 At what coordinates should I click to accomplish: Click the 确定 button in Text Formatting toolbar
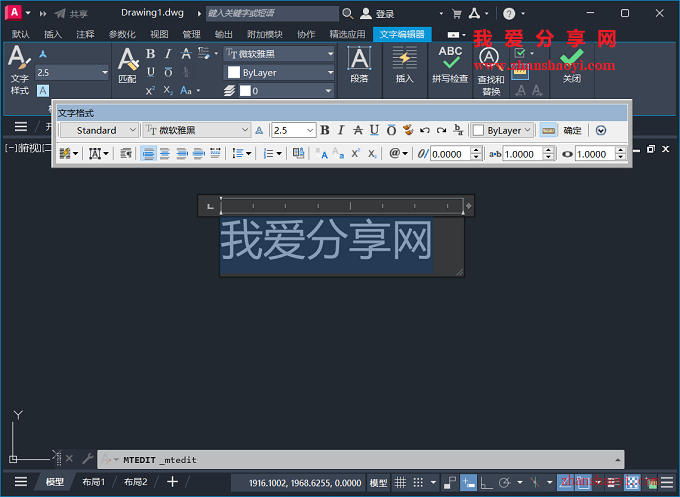[572, 130]
